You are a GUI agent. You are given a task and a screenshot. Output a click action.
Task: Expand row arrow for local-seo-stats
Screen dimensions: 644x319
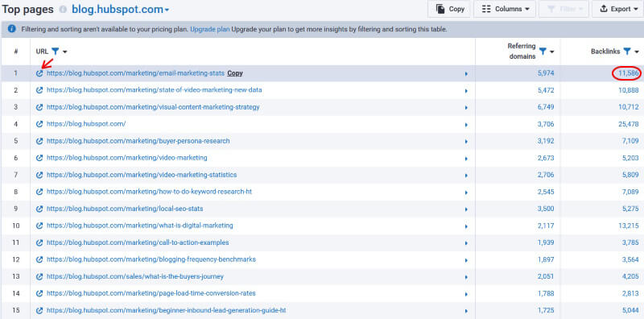tap(466, 209)
